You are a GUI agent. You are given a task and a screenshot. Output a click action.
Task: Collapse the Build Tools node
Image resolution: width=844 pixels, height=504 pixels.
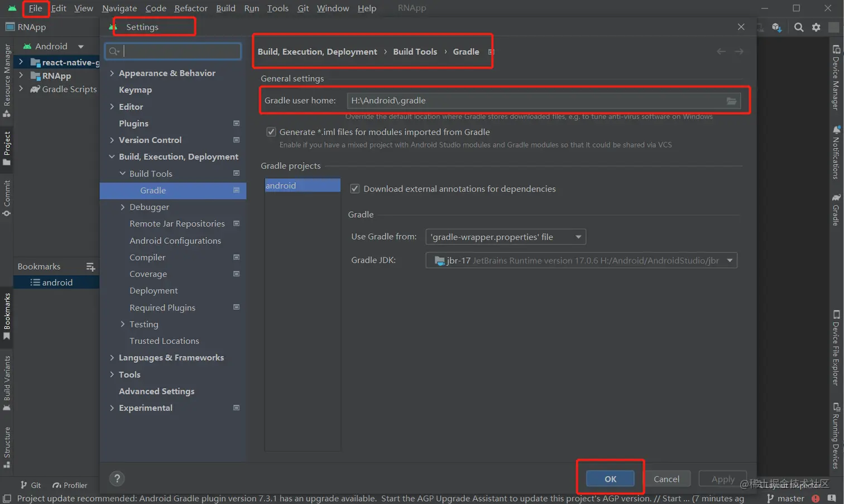(x=123, y=174)
